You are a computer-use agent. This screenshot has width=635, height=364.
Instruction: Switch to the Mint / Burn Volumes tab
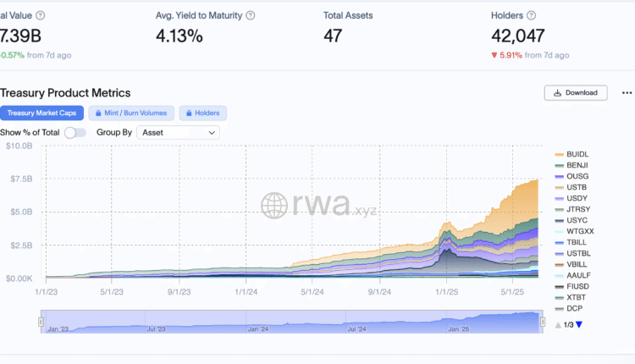tap(131, 113)
